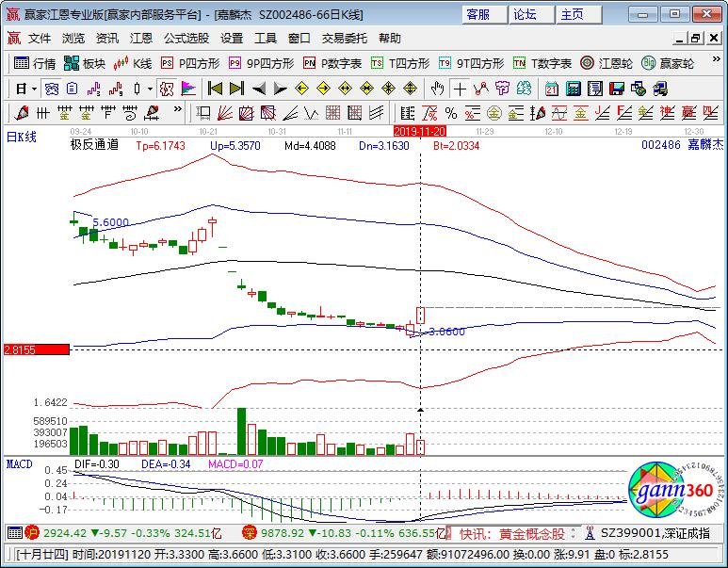Select the hand pan tool
728x568 pixels.
click(437, 89)
